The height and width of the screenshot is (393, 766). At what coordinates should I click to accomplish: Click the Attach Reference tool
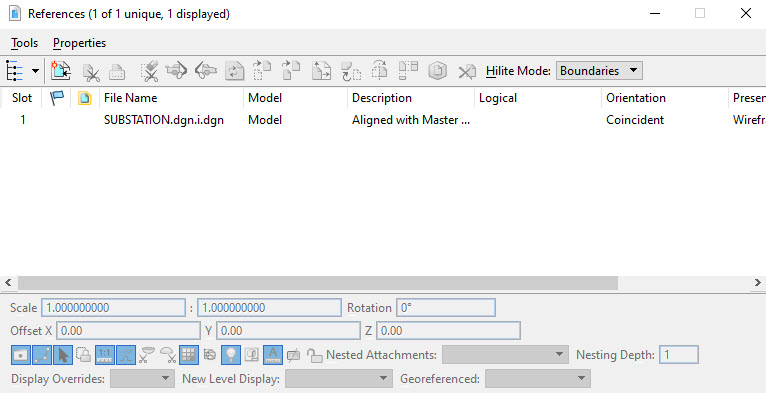pos(61,71)
